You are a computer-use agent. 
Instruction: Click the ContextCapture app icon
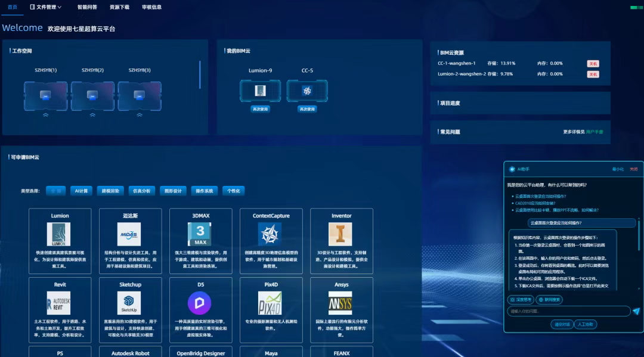(270, 234)
